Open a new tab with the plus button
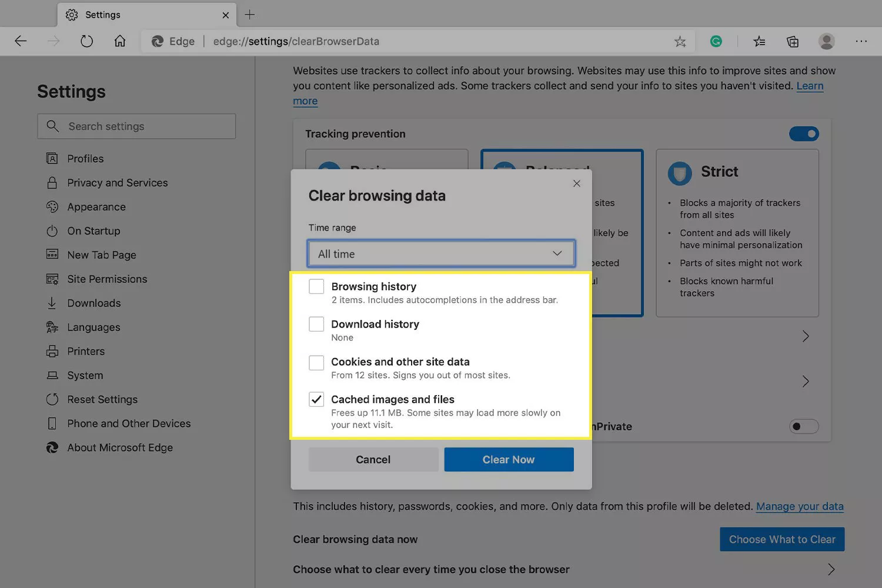Viewport: 882px width, 588px height. pyautogui.click(x=250, y=15)
